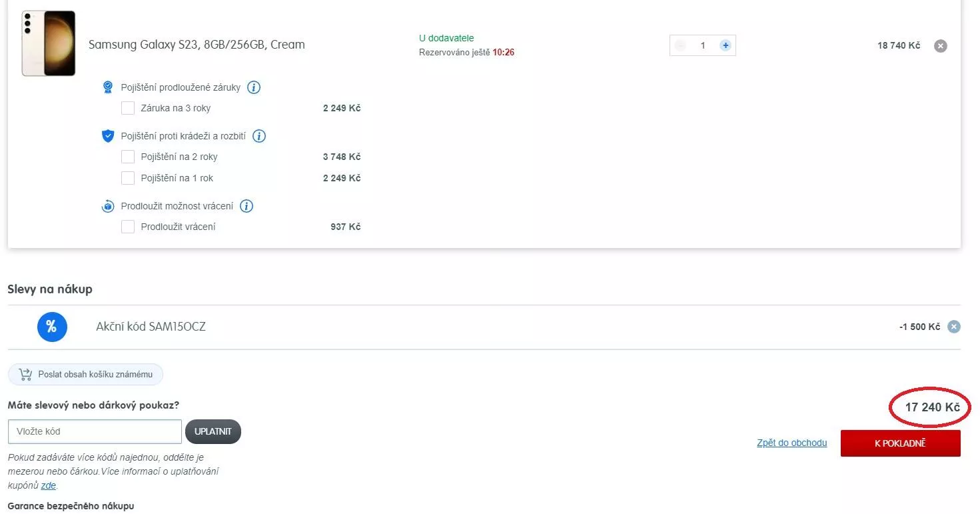Click the quantity field showing 1

click(x=703, y=45)
